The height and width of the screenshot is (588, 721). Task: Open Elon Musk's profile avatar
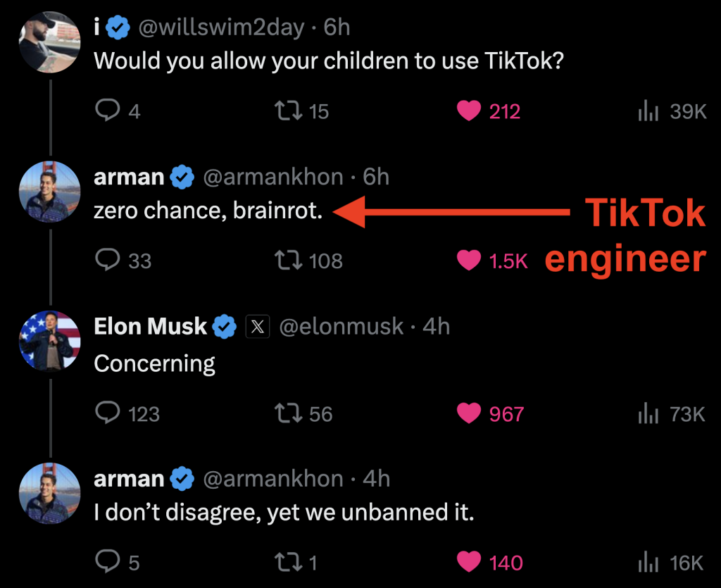click(x=50, y=341)
